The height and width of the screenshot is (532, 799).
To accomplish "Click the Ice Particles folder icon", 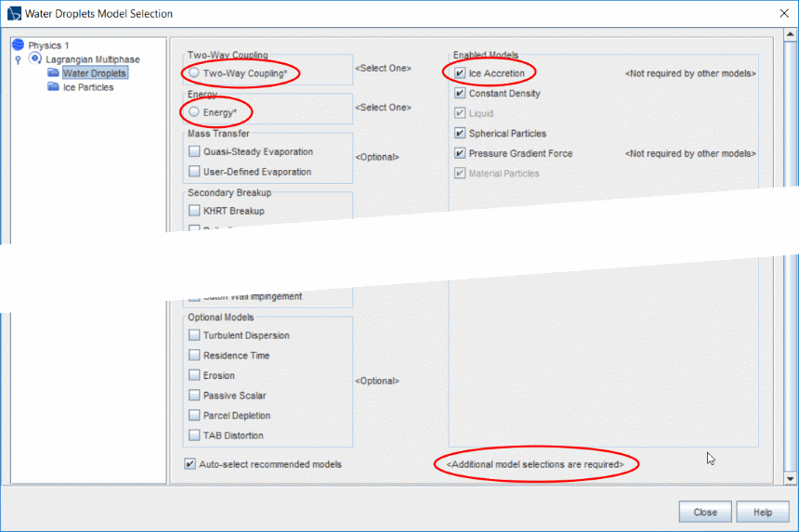I will 54,87.
